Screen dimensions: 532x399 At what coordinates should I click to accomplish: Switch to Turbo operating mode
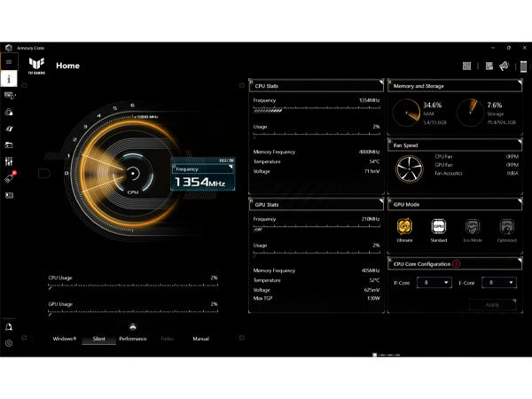(x=167, y=339)
